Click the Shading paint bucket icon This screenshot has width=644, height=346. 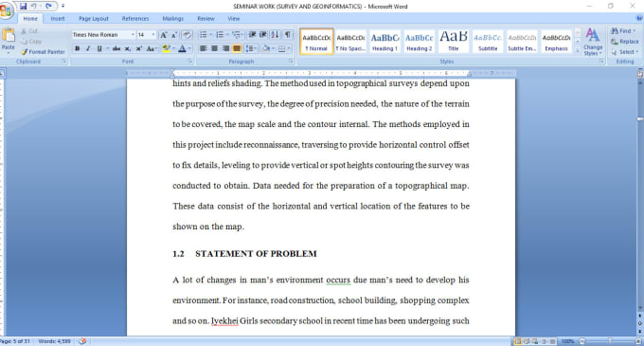(x=266, y=48)
